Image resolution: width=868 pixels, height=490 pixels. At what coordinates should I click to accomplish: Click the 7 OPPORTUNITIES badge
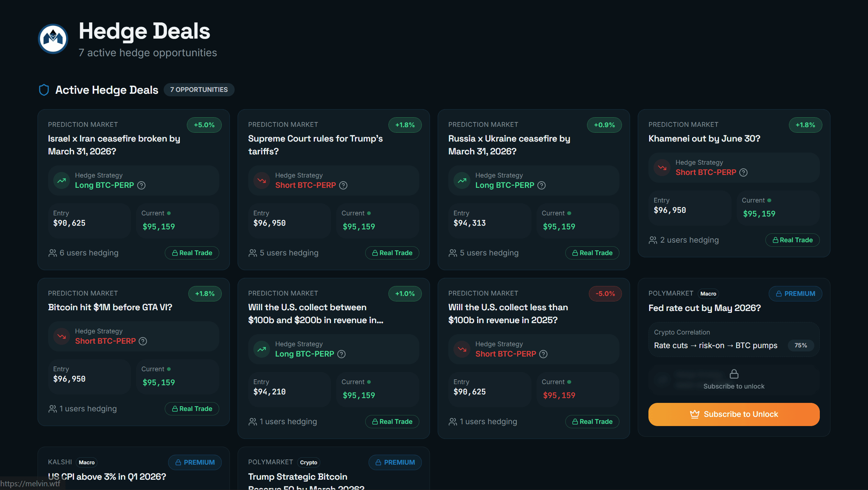(x=199, y=90)
